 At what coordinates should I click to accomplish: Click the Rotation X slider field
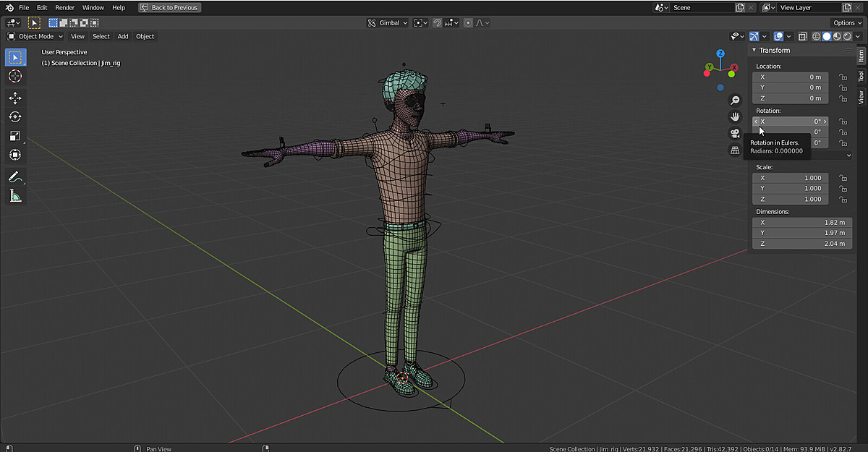790,121
